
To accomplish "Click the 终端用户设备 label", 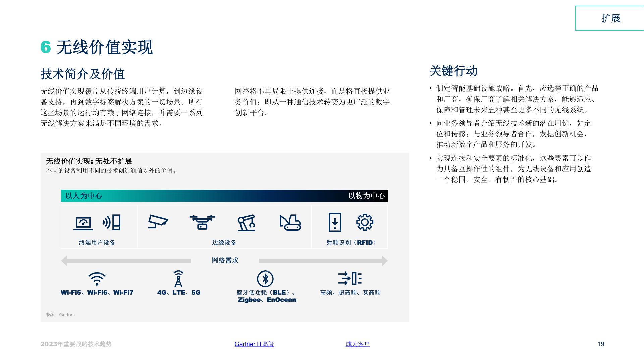I will tap(97, 243).
